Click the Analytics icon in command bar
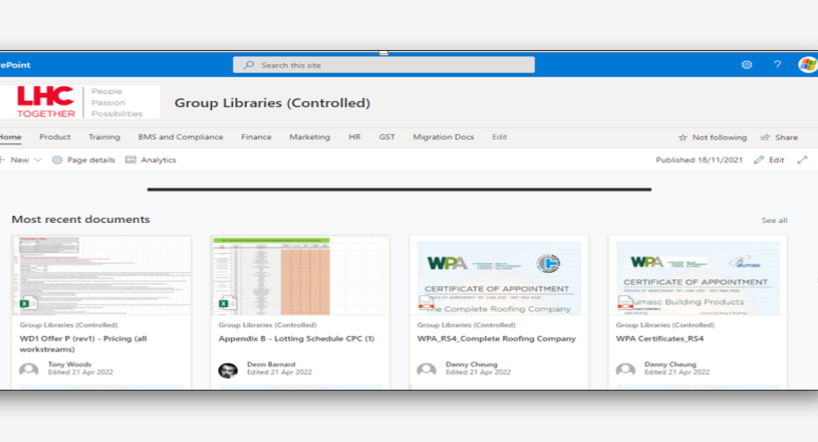 pyautogui.click(x=131, y=160)
